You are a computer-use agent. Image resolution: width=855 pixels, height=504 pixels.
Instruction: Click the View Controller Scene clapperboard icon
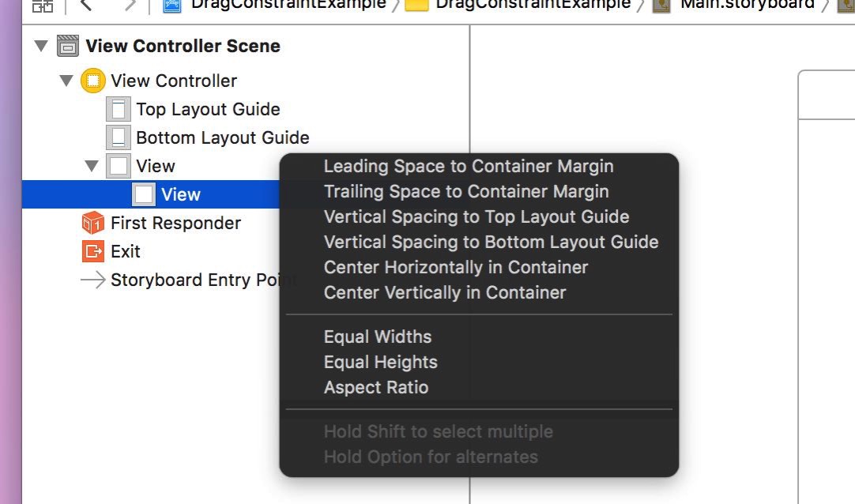[68, 47]
